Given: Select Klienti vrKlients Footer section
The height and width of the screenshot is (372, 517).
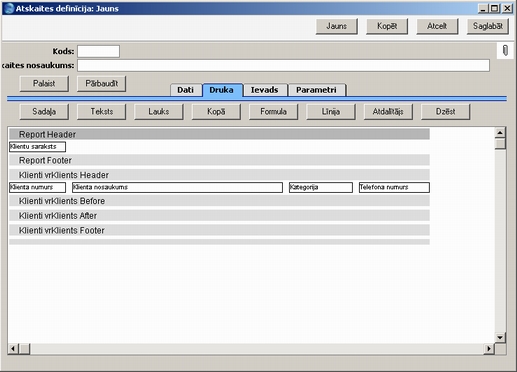Looking at the screenshot, I should tap(219, 230).
